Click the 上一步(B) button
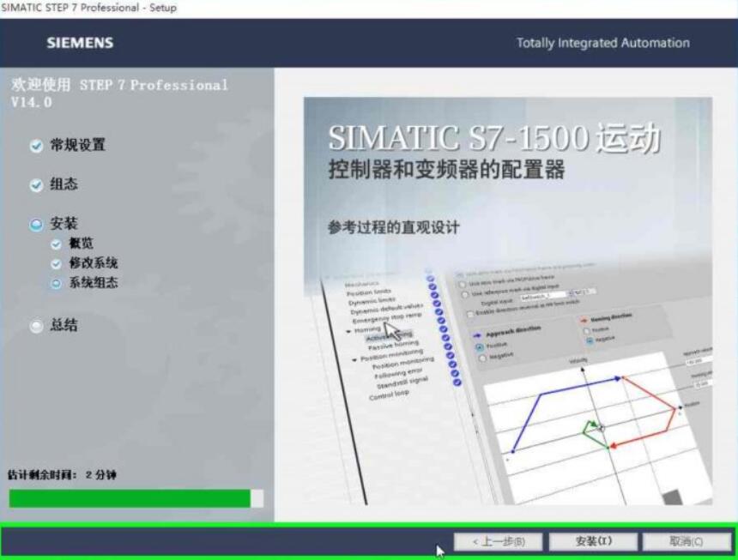This screenshot has width=738, height=560. [499, 540]
